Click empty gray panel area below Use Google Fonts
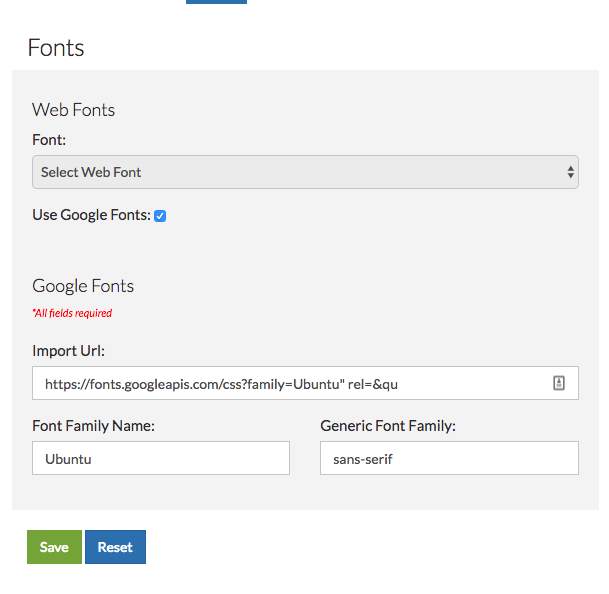Screen dimensions: 609x594 [x=305, y=249]
